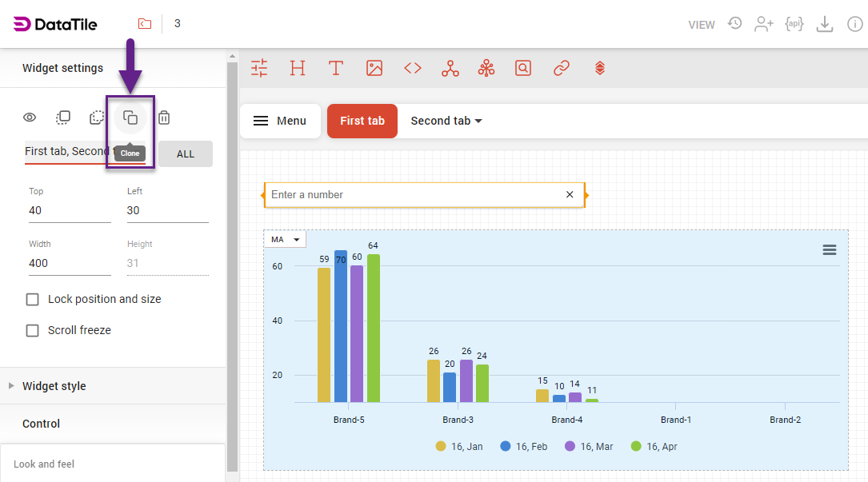Click the ALL tabs button
The image size is (868, 482).
(185, 153)
